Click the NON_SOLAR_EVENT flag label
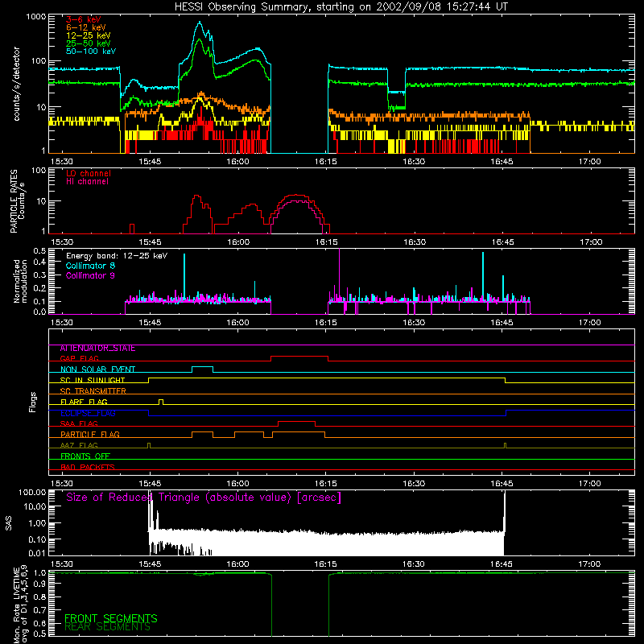Image resolution: width=644 pixels, height=644 pixels. [x=97, y=369]
